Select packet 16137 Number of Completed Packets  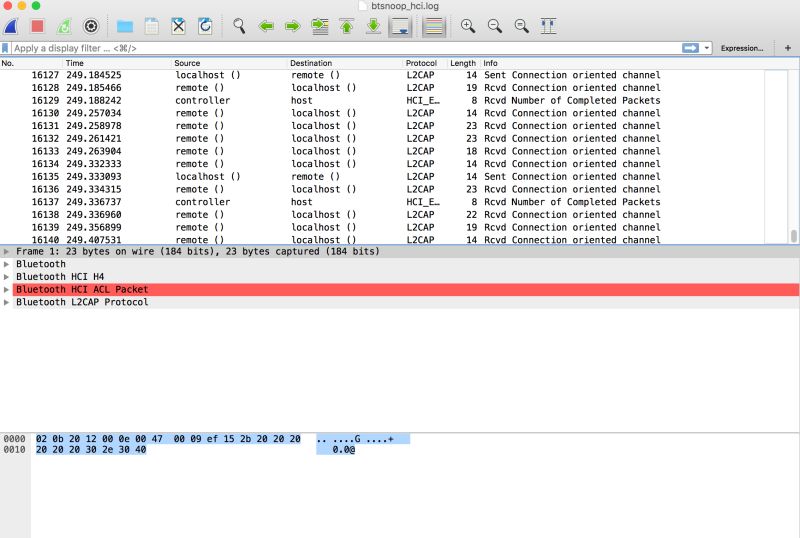382,202
